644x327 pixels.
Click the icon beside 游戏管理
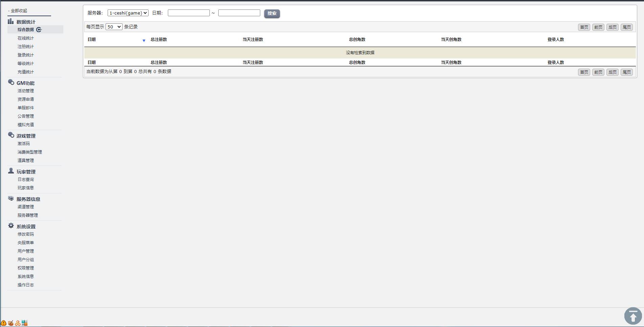point(11,135)
